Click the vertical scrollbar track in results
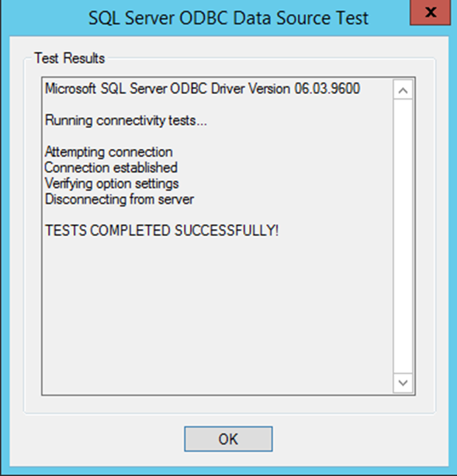 [x=403, y=236]
